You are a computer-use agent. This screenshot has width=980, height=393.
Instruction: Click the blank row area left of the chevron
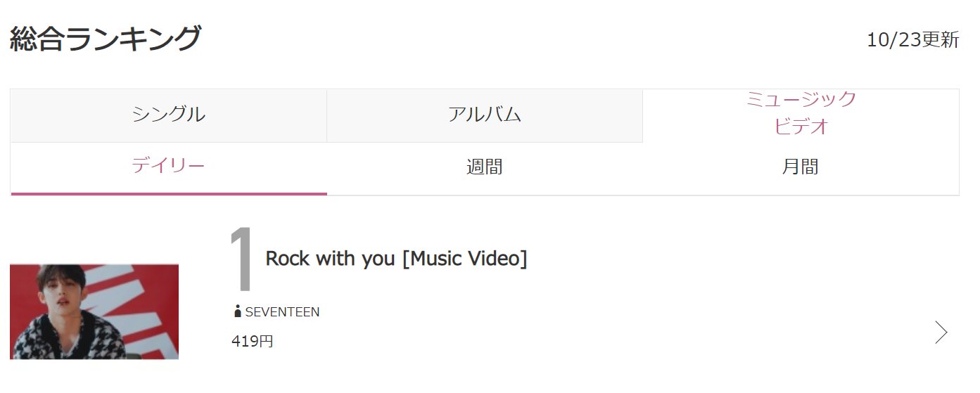[633, 332]
